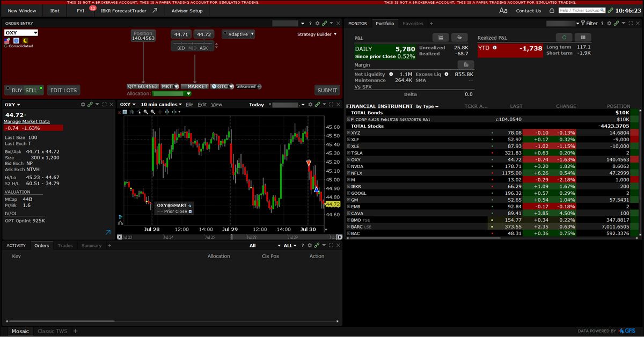Open the Margin details icon button

(x=465, y=65)
